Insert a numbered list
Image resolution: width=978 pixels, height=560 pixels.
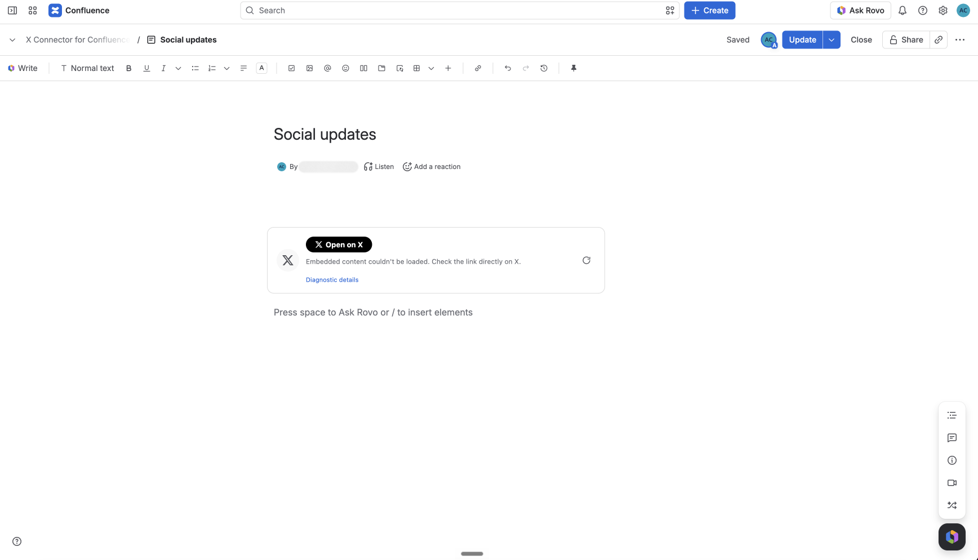[x=212, y=68]
